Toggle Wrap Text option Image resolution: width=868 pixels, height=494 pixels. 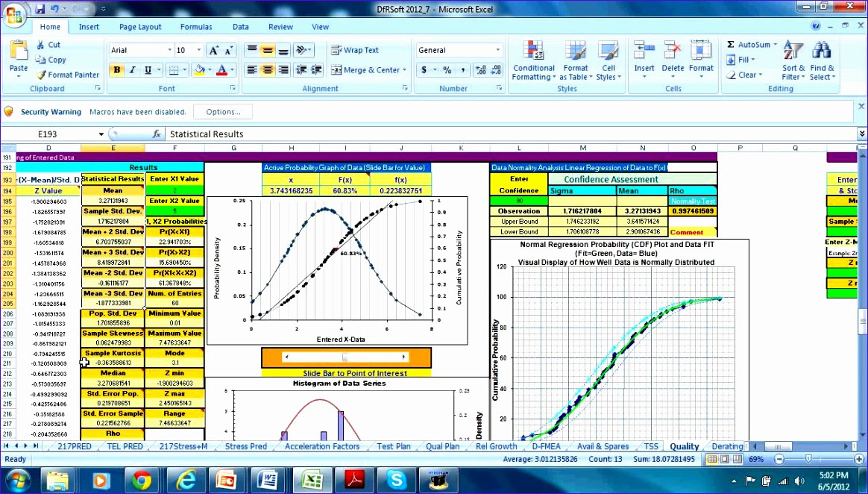(355, 50)
